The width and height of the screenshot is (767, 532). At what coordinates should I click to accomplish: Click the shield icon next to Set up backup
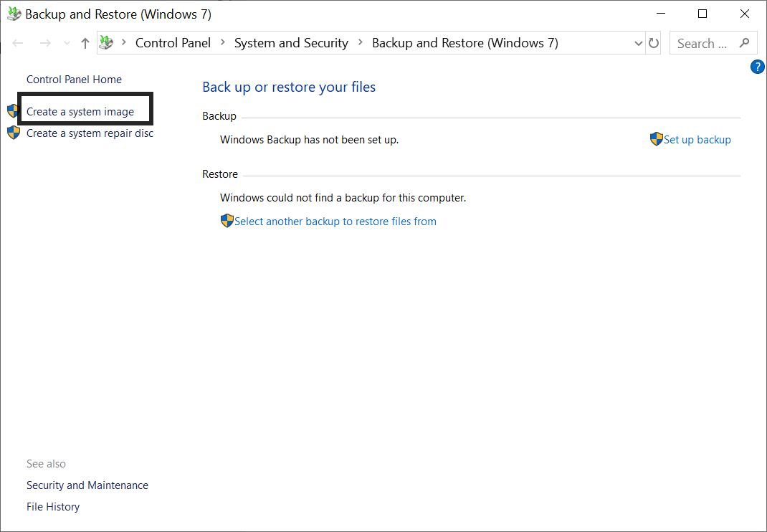point(655,139)
